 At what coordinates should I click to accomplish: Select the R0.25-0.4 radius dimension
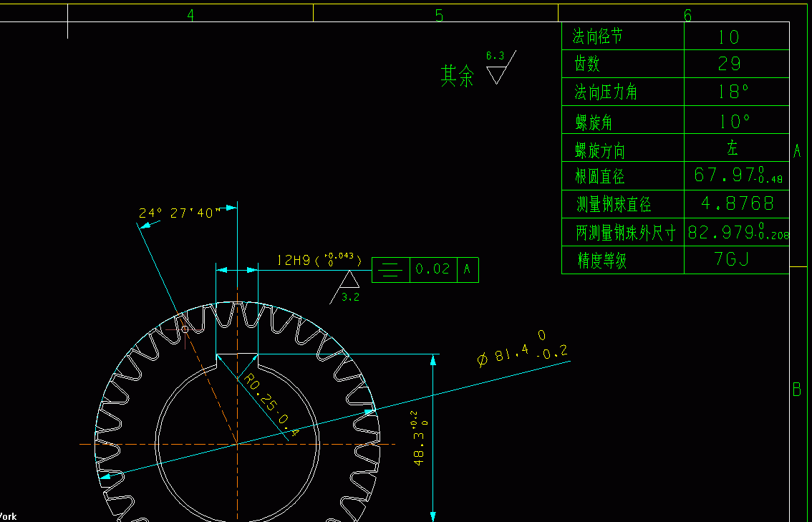271,404
